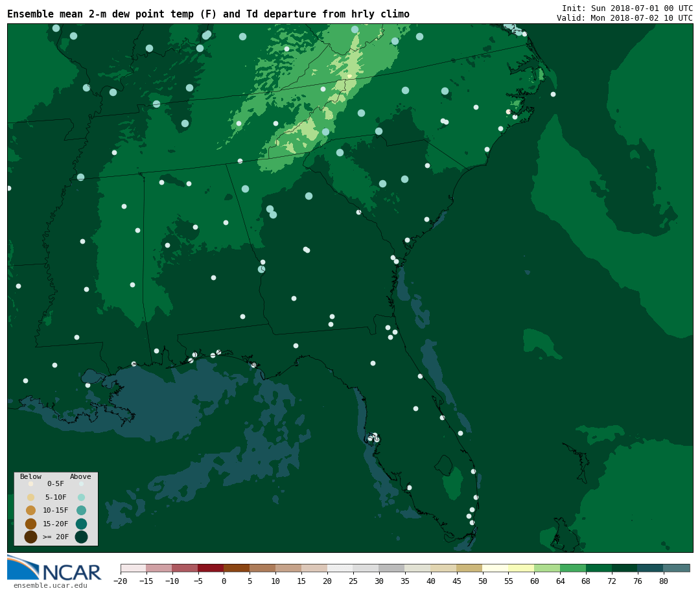Image resolution: width=700 pixels, height=593 pixels.
Task: Pick the pale yellow segment between 50 and 55
Action: point(496,568)
